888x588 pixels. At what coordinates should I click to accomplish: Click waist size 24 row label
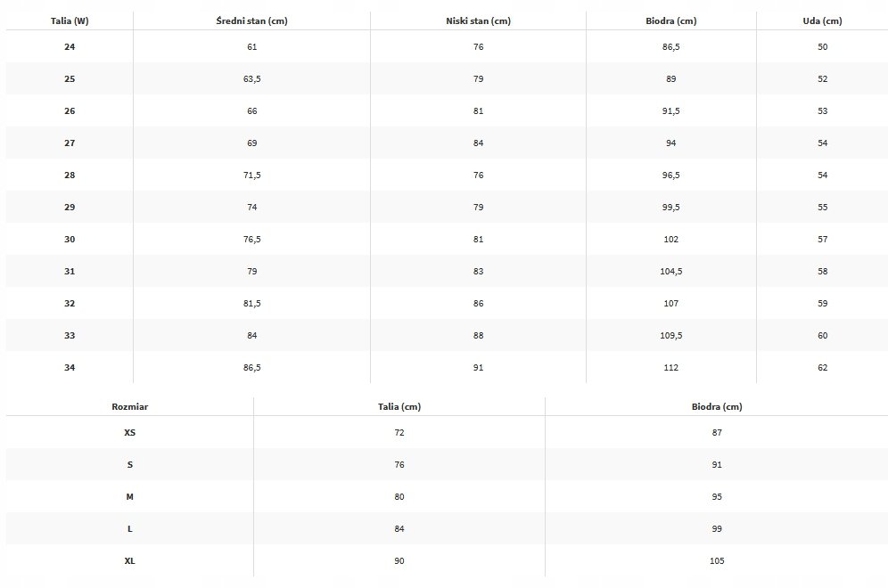(70, 46)
